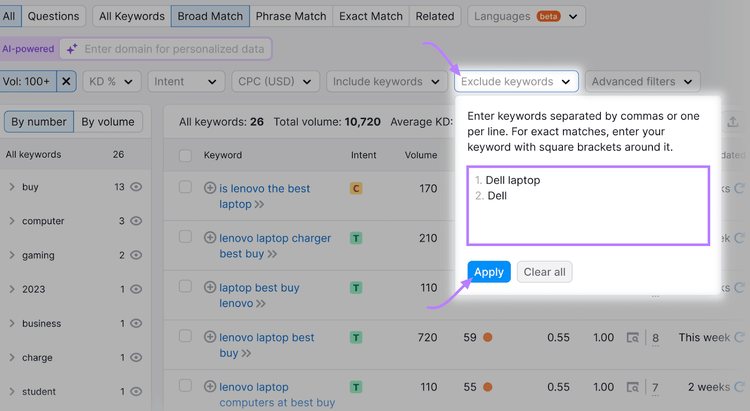Click the T badge for lenovo laptop charger
This screenshot has width=750, height=411.
click(x=356, y=238)
